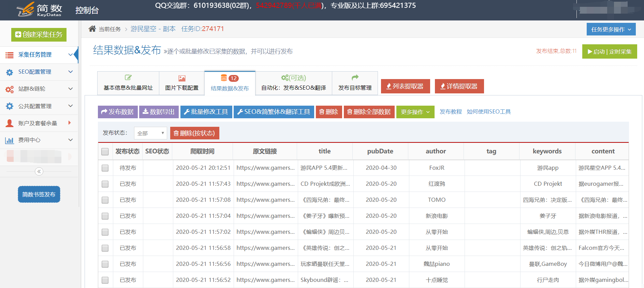Click the gear icon beside 公共配置管理

(x=10, y=106)
